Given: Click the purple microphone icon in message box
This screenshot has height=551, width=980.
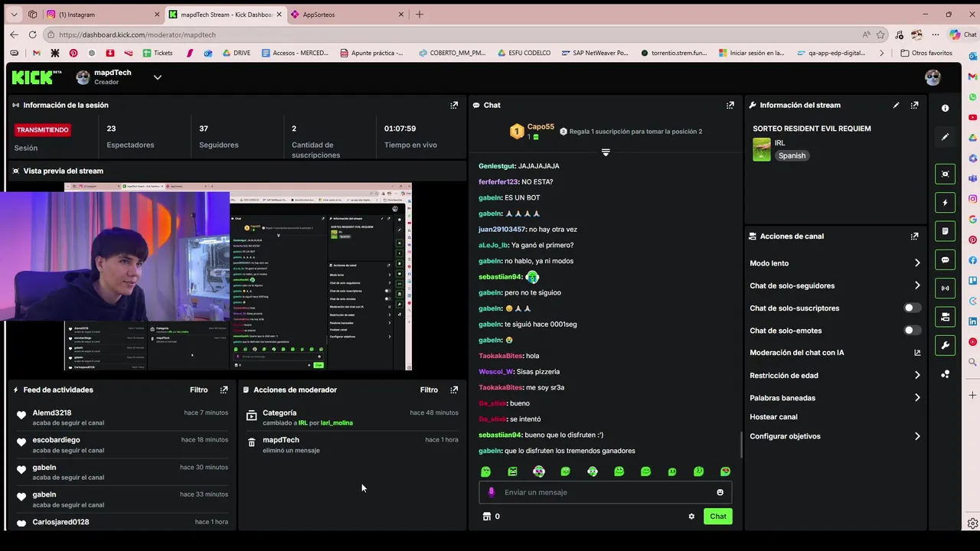Looking at the screenshot, I should click(492, 492).
